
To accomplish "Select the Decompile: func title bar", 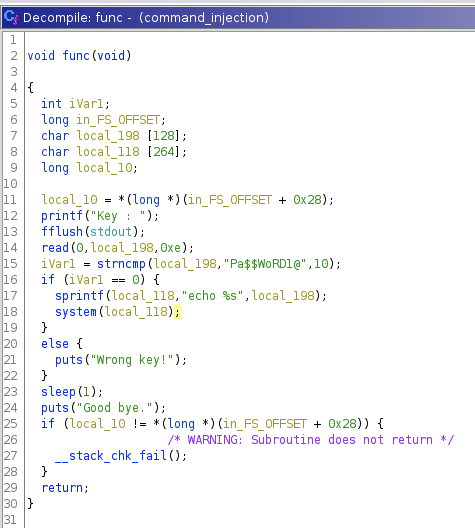I will pyautogui.click(x=238, y=18).
